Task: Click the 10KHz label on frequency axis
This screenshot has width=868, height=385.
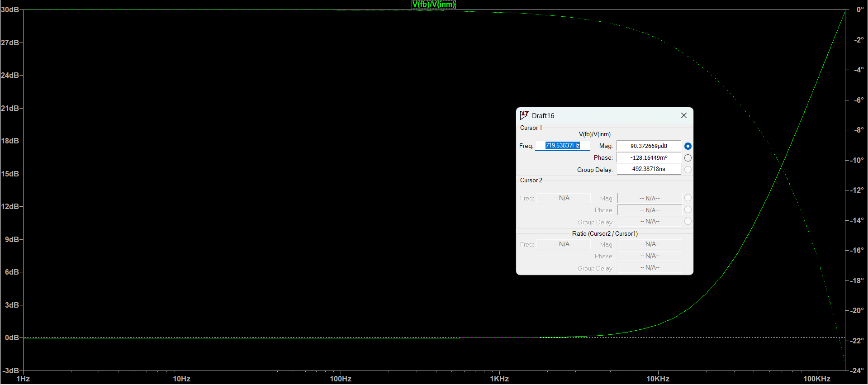Action: [658, 379]
